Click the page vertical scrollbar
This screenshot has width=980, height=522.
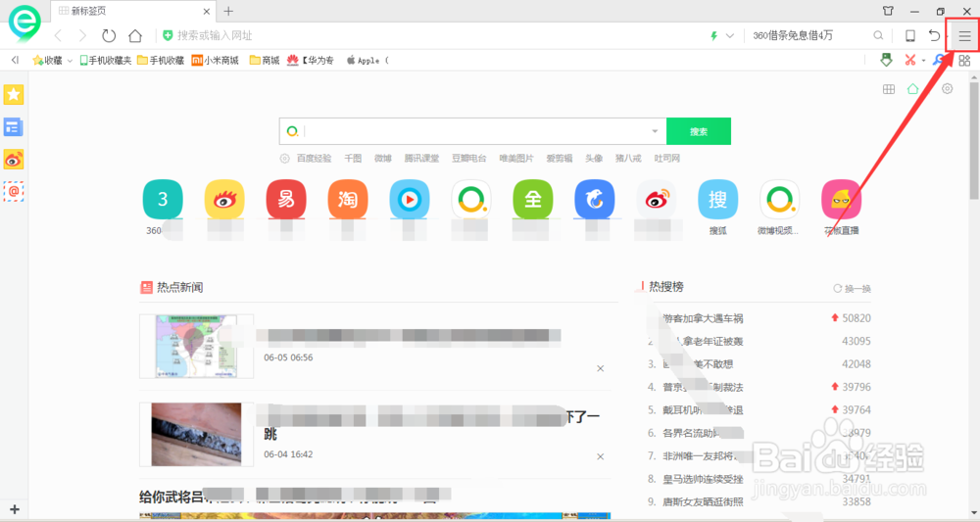pos(974,141)
